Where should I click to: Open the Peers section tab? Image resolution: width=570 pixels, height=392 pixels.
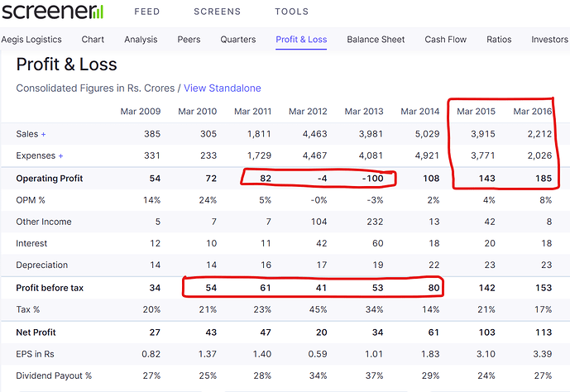[x=189, y=40]
